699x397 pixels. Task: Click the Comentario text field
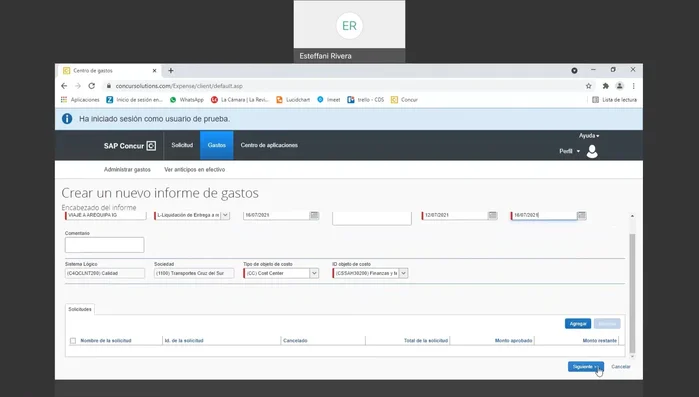(104, 245)
